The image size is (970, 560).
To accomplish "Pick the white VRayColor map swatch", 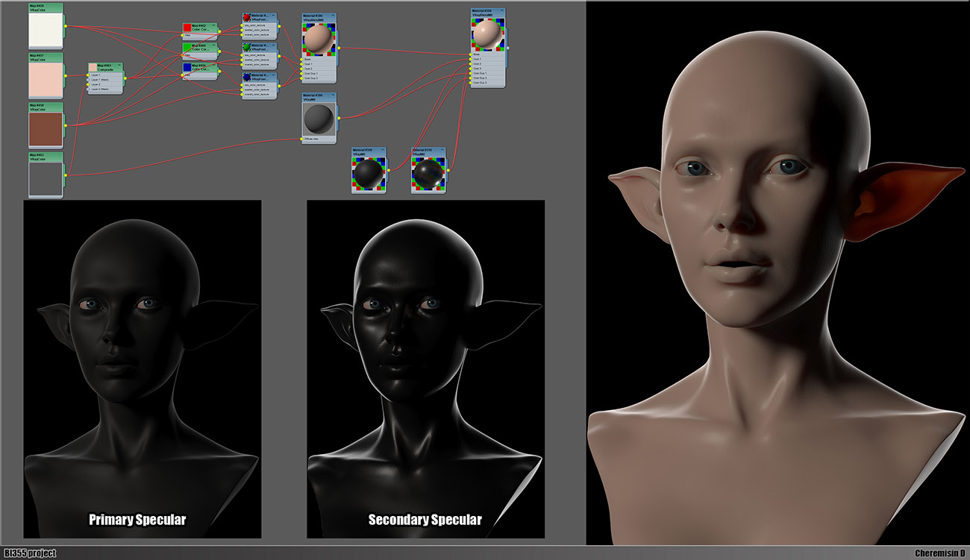I will pyautogui.click(x=46, y=32).
